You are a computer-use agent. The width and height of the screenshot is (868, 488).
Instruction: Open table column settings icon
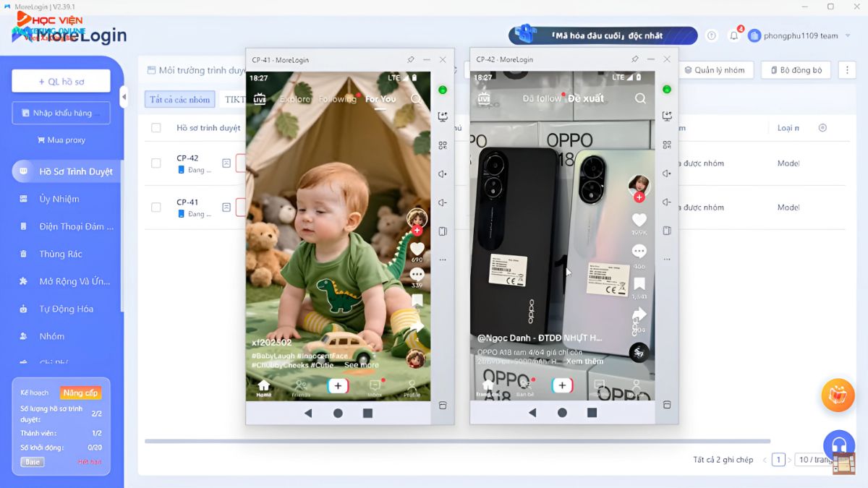click(x=822, y=128)
